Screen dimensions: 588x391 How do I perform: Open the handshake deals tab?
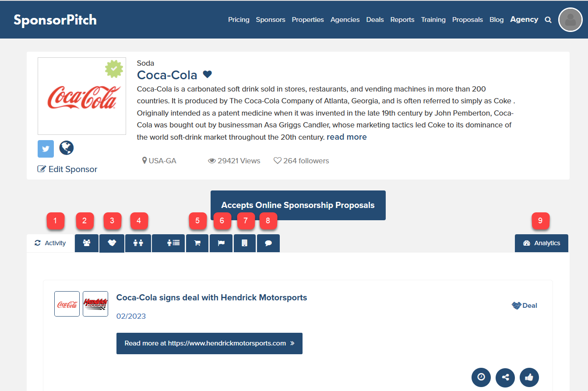112,243
